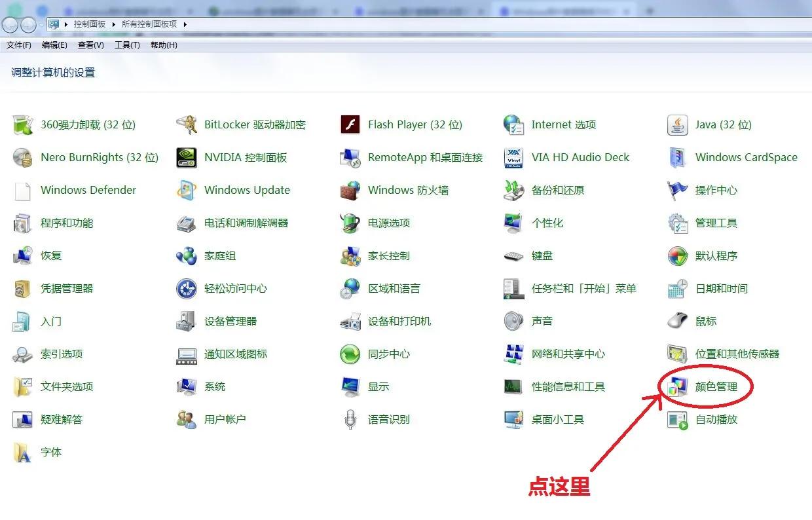Open the 键盘 keyboard icon

pos(514,255)
